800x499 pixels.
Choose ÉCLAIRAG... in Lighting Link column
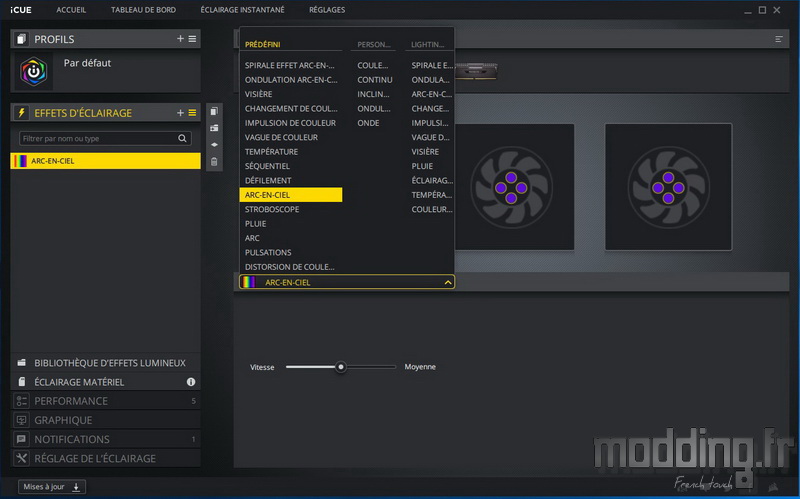tap(432, 180)
